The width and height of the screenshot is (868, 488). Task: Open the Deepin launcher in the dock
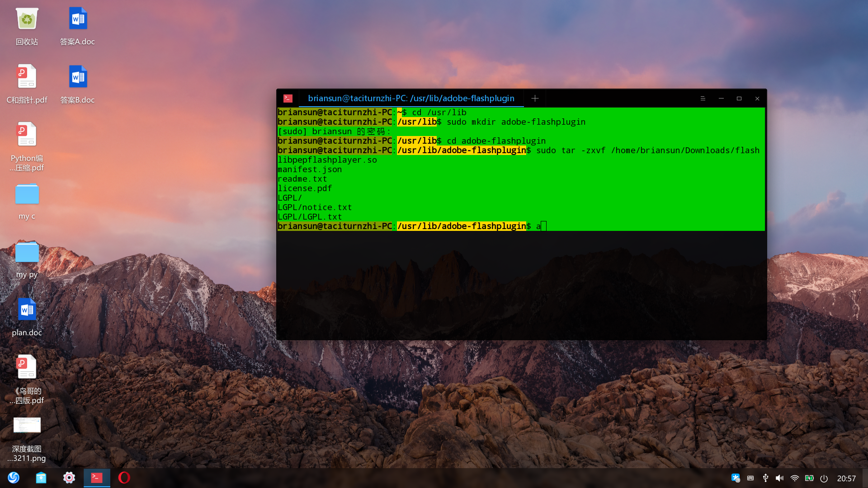[14, 478]
